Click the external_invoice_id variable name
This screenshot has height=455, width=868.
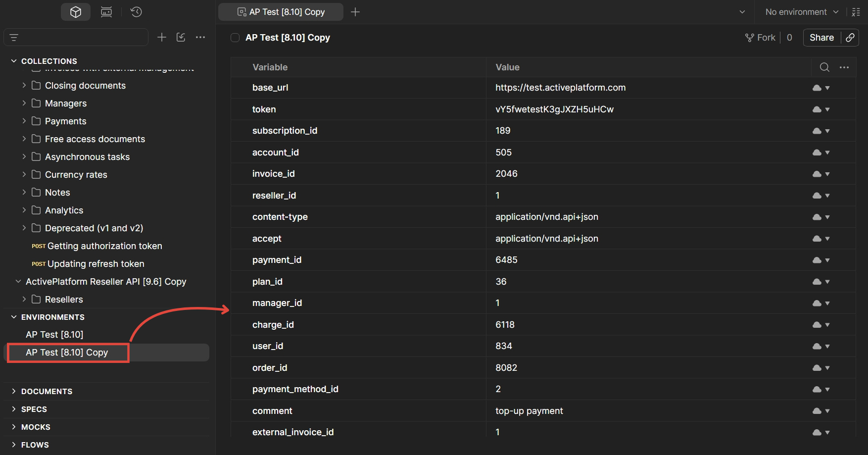click(293, 432)
